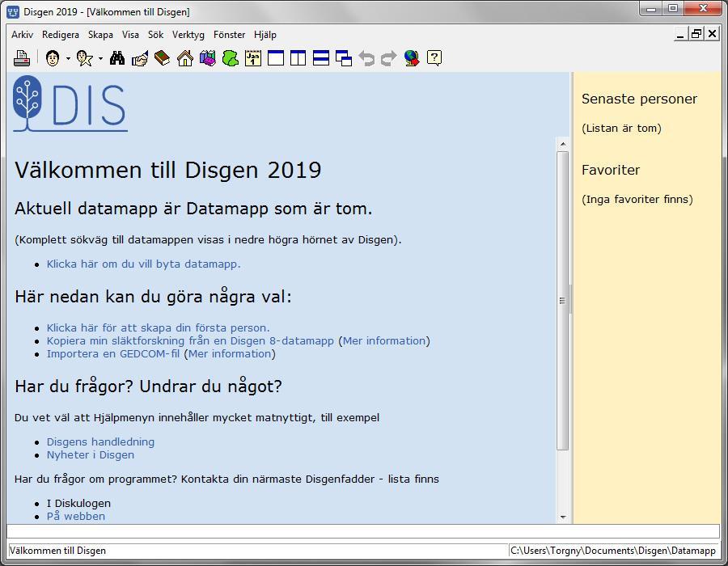The height and width of the screenshot is (566, 728).
Task: Close the inner Välkommen document window
Action: [x=712, y=34]
